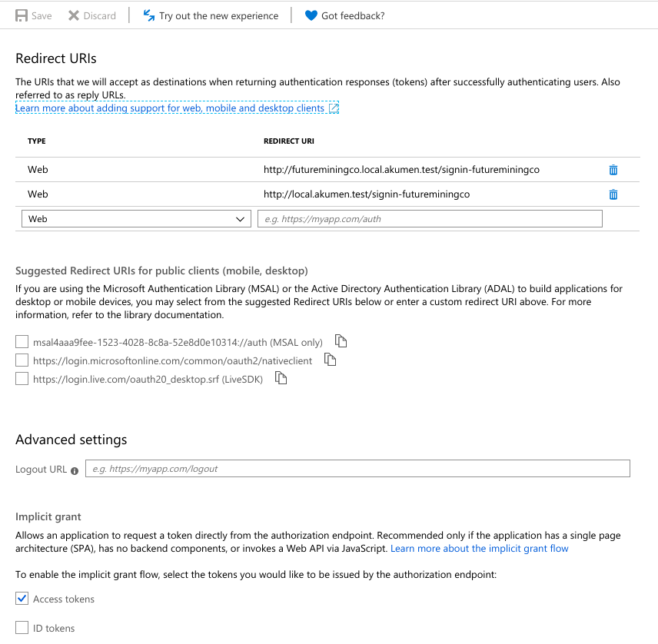Enable the msal auth MSAL only checkbox

pyautogui.click(x=22, y=342)
